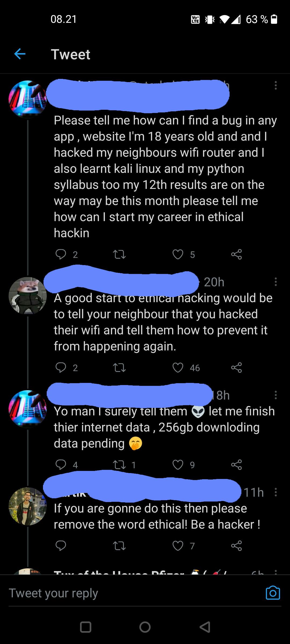The width and height of the screenshot is (290, 644).
Task: Open the three-dot menu on the 11h reply
Action: [x=275, y=492]
